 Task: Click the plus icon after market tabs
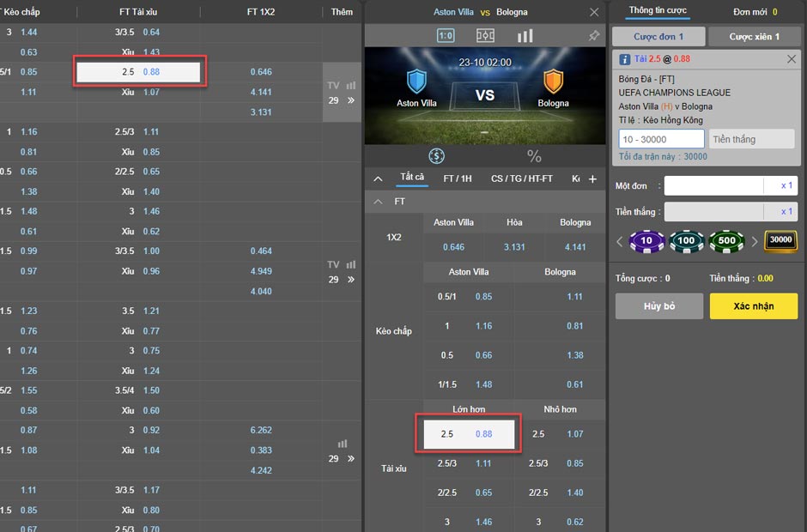click(x=593, y=178)
